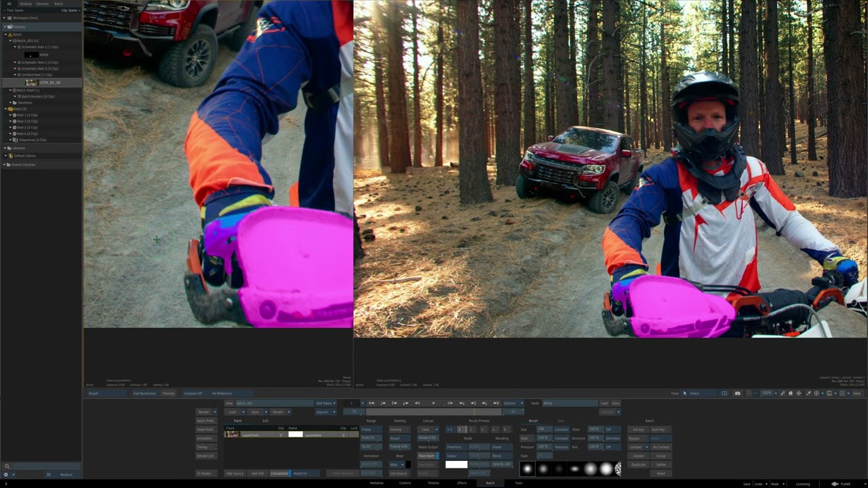Open the Wipe dropdown

[x=397, y=464]
